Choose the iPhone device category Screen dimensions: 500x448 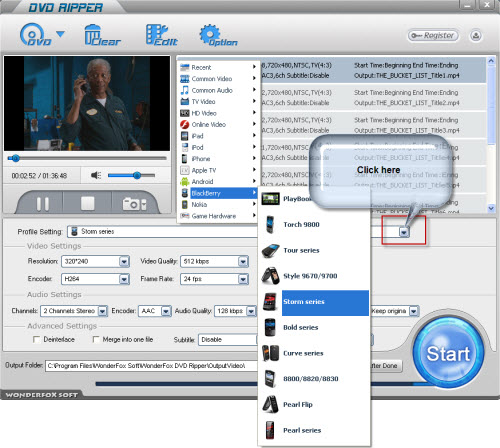click(x=218, y=159)
